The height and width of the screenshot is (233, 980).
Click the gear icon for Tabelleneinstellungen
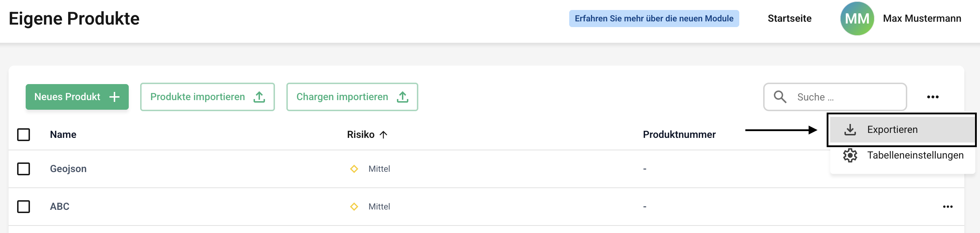(x=850, y=155)
